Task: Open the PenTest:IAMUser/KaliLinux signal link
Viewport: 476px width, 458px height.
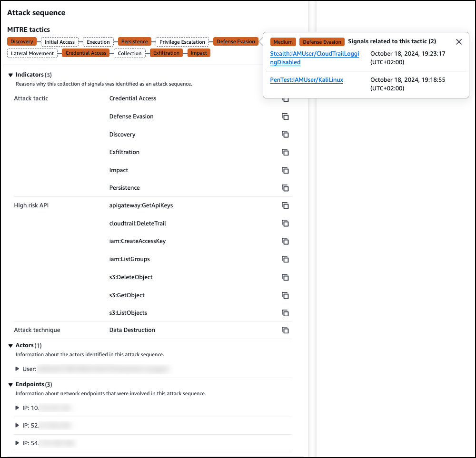Action: (307, 80)
